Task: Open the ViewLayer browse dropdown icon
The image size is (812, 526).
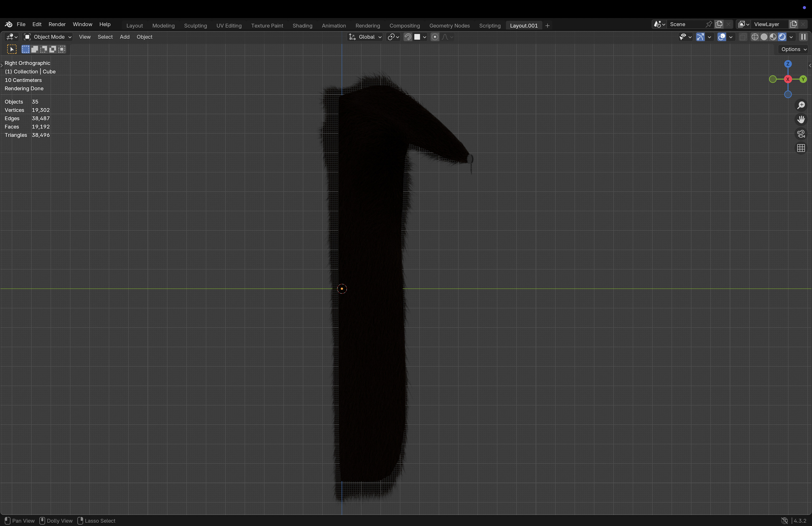Action: (x=743, y=24)
